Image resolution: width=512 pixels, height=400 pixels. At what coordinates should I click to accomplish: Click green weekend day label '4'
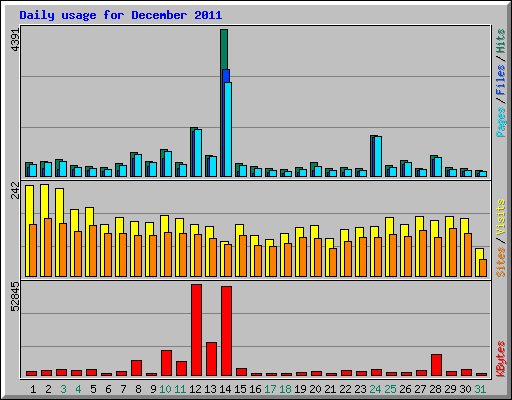(78, 389)
